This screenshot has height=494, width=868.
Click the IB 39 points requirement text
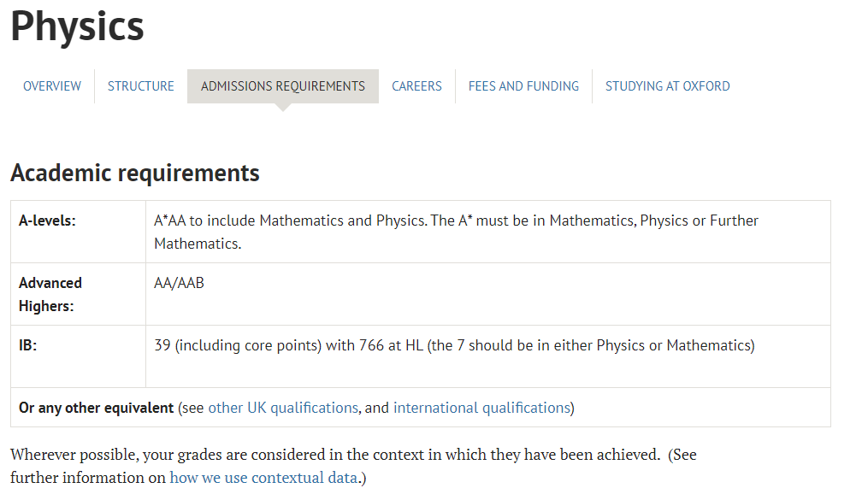pos(454,346)
